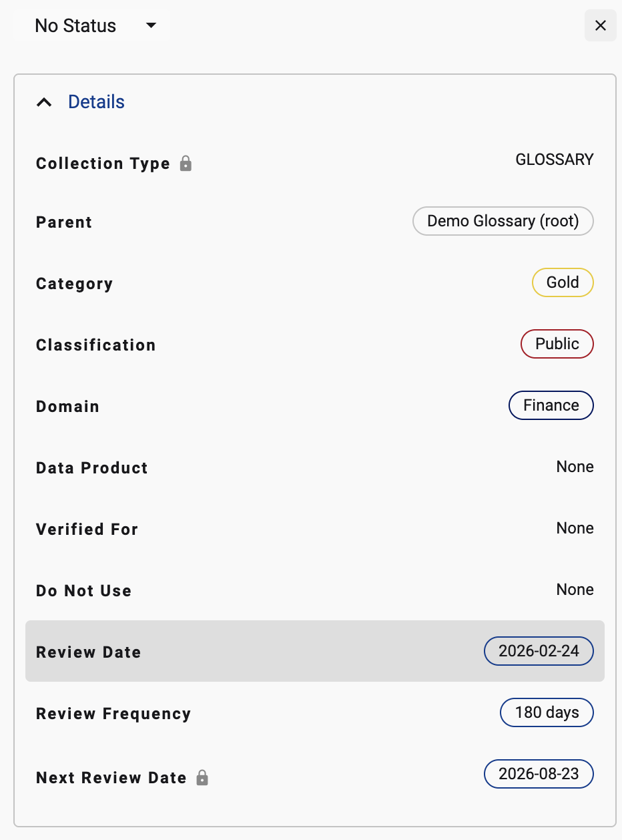Viewport: 622px width, 840px height.
Task: Click the Finance domain chip
Action: tap(551, 405)
